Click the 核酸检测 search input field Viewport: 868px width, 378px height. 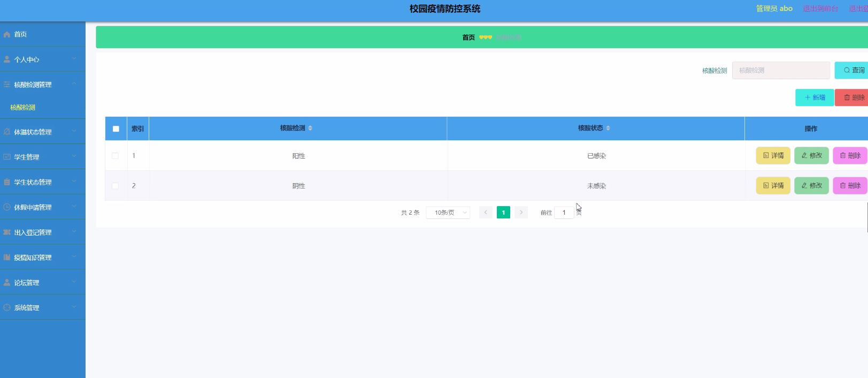pyautogui.click(x=780, y=70)
